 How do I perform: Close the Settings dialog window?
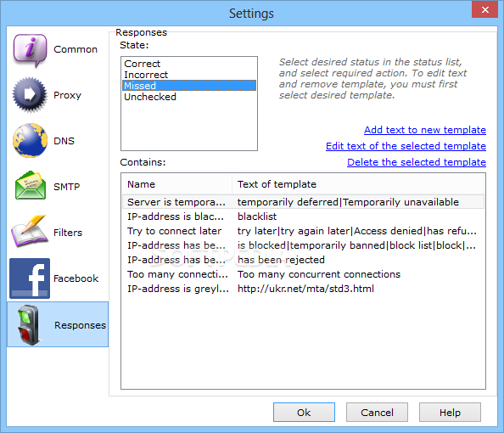pos(485,9)
